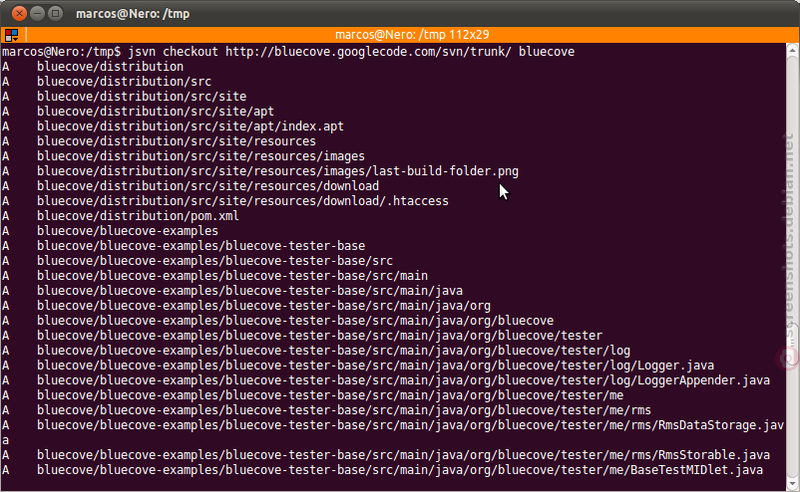Open the Terminator grouping menu icon

tap(11, 35)
